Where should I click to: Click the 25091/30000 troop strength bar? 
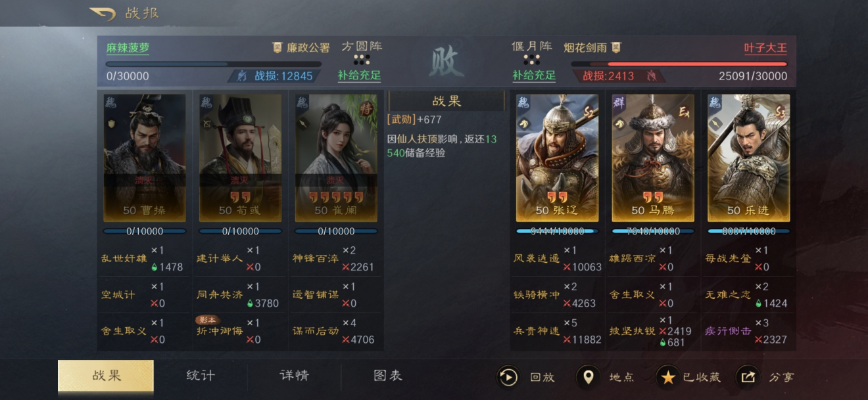(x=679, y=64)
